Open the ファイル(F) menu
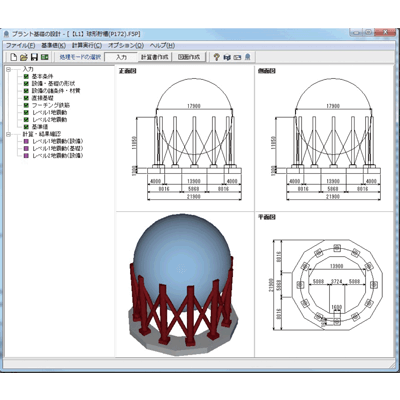Screen dimensions: 400x400 click(x=20, y=45)
